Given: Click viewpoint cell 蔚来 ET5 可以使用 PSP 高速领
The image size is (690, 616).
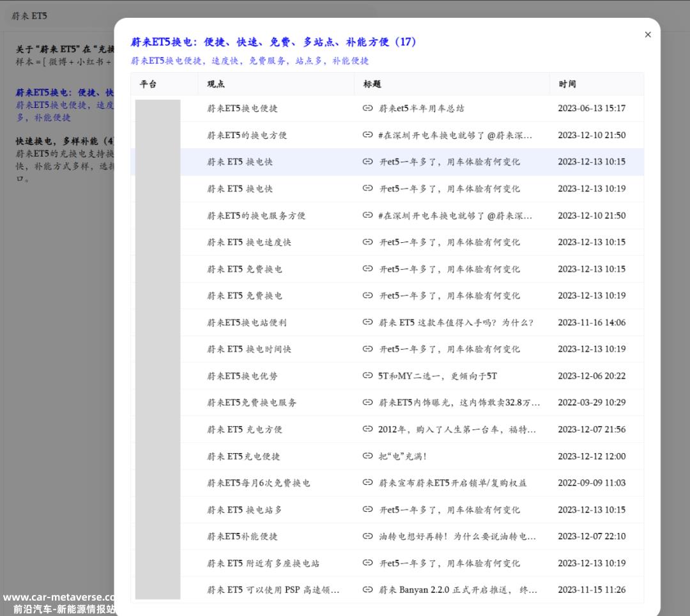Looking at the screenshot, I should tap(273, 590).
